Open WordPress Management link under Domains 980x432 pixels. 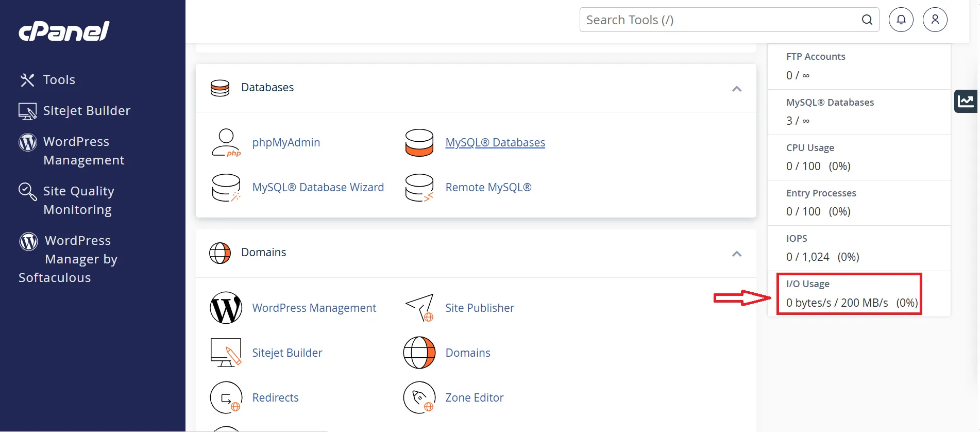pos(314,308)
